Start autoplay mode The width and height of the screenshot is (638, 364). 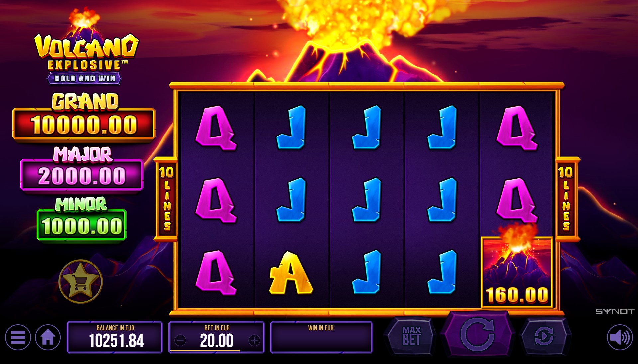point(544,336)
